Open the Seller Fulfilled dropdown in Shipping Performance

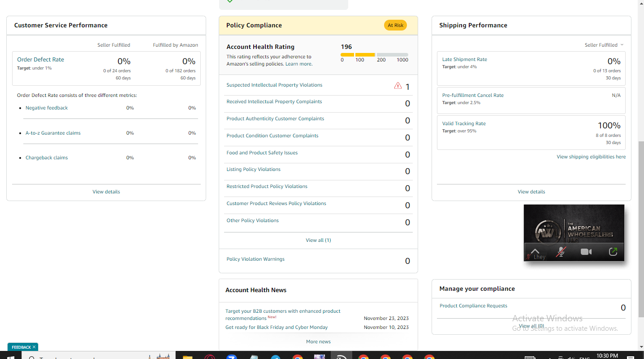click(x=604, y=45)
